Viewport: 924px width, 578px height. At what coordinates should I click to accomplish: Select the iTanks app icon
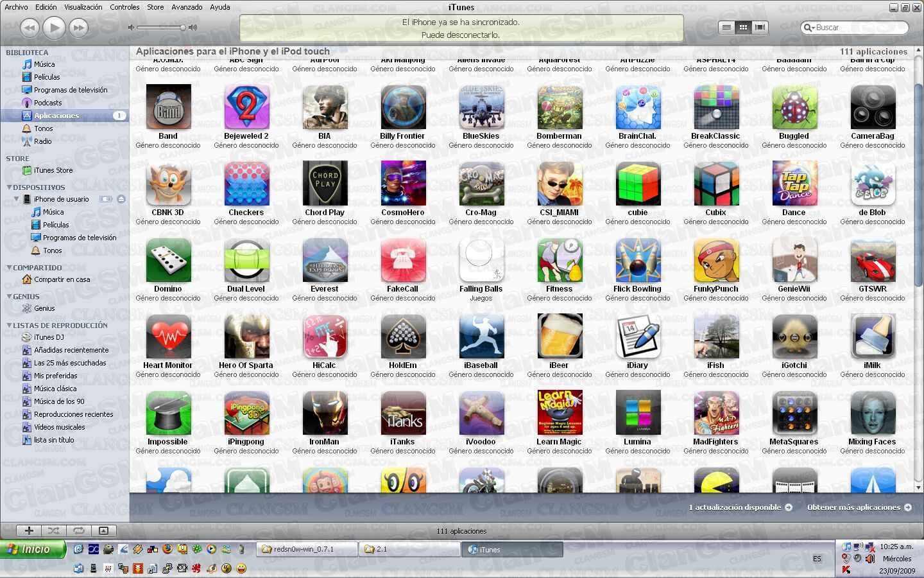coord(403,413)
